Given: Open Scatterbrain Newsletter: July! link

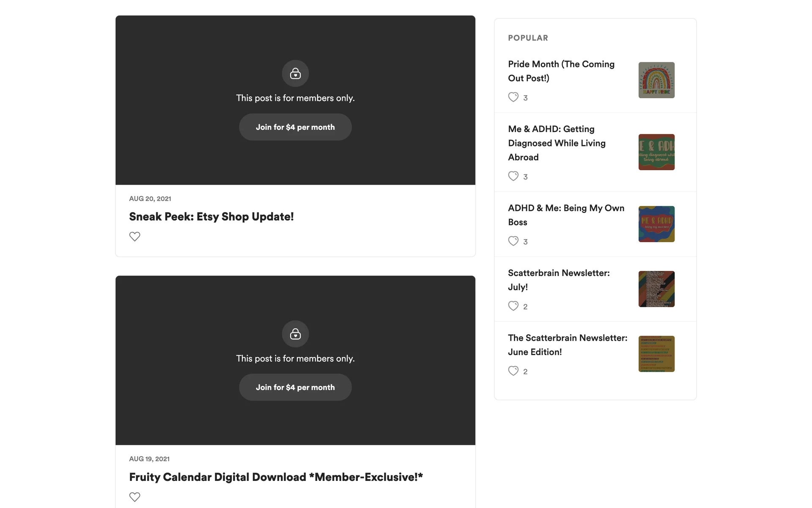Looking at the screenshot, I should click(x=558, y=280).
